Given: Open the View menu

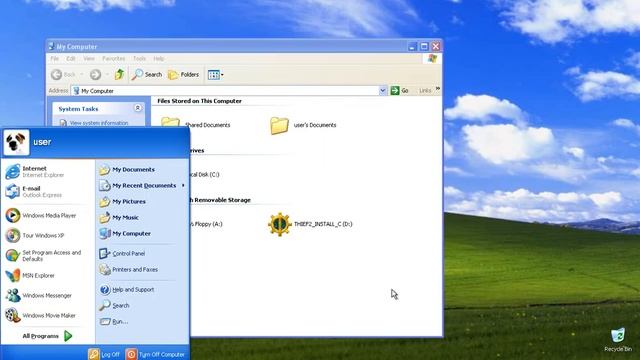Looking at the screenshot, I should click(x=89, y=59).
